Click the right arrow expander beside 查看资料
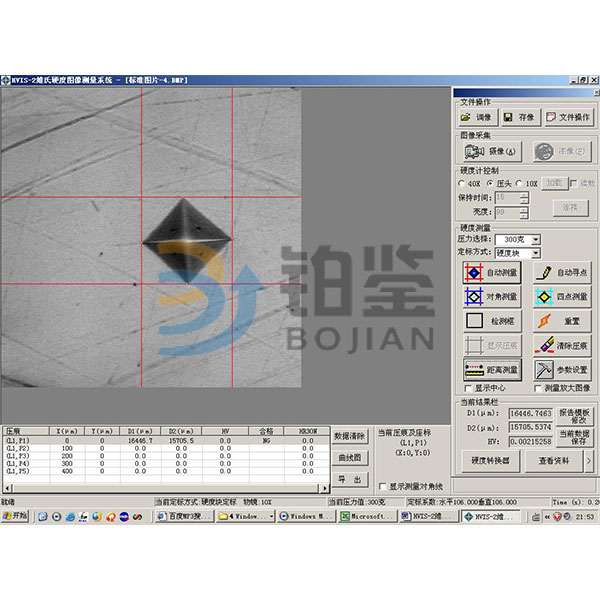Image resolution: width=600 pixels, height=600 pixels. [x=589, y=460]
